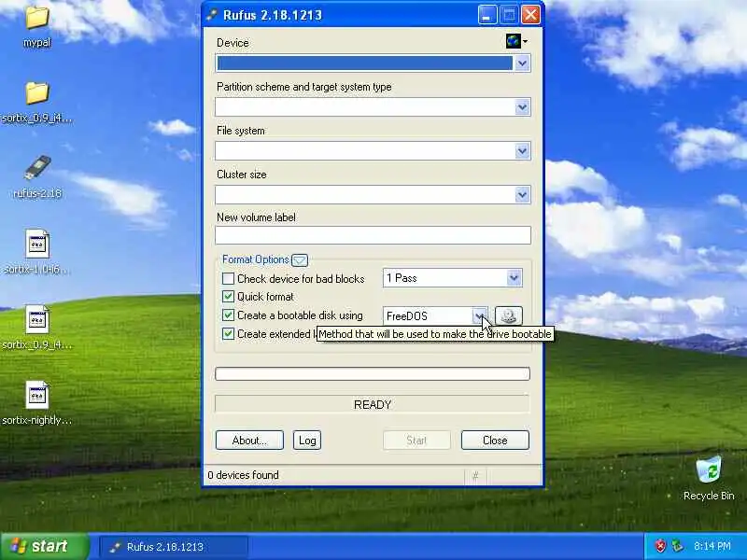This screenshot has height=560, width=747.
Task: Open the Log button
Action: tap(307, 440)
